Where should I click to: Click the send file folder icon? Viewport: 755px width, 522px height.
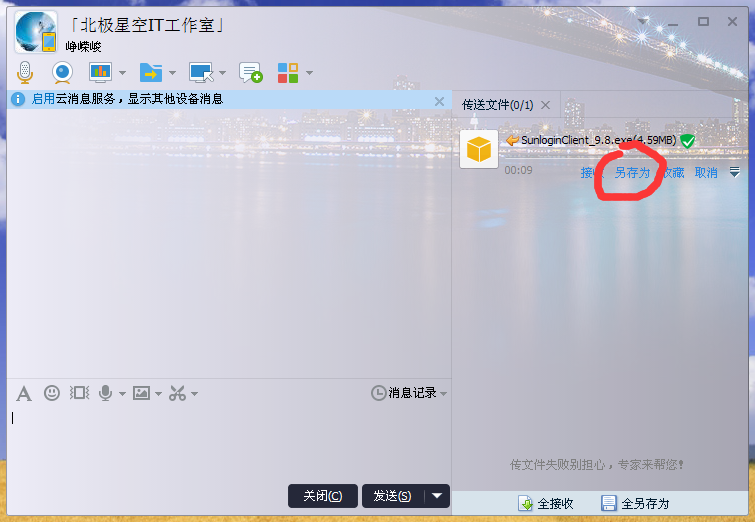[x=150, y=72]
